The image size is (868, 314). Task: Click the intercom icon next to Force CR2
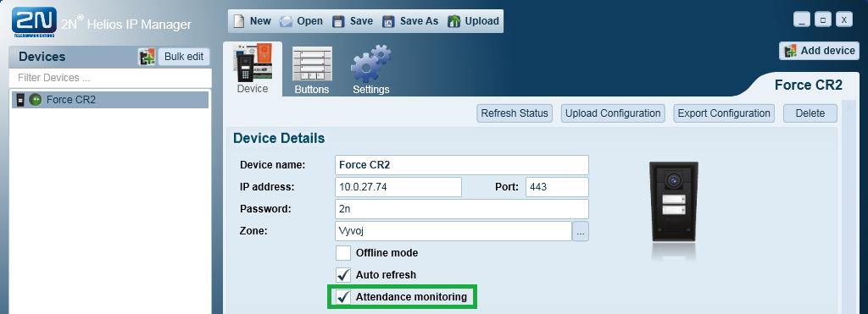click(x=20, y=100)
